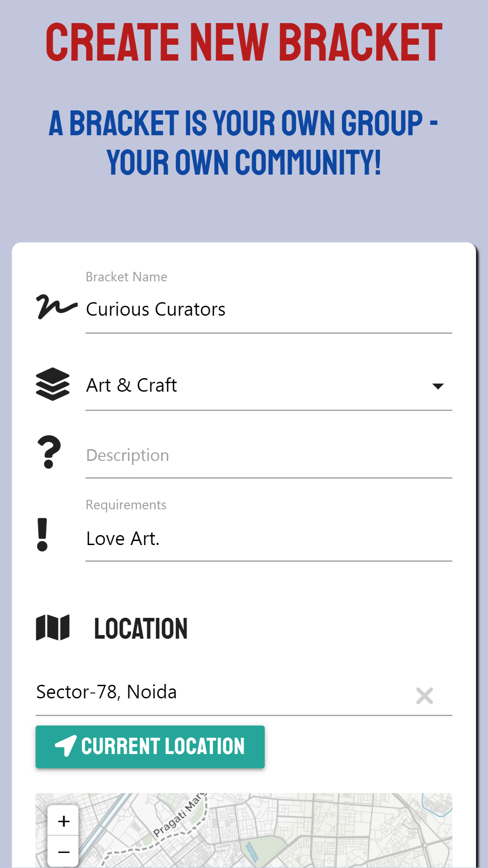The width and height of the screenshot is (488, 868).
Task: Zoom in on the map
Action: click(64, 821)
